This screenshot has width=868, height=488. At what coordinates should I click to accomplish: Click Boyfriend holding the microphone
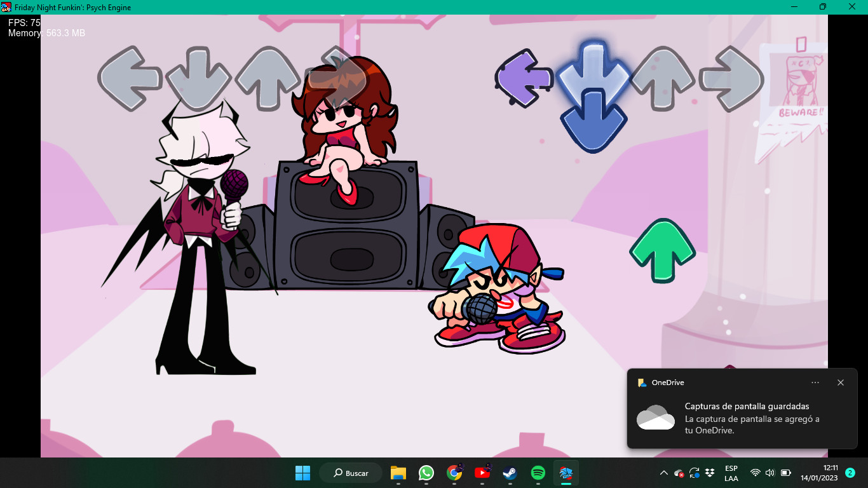[x=498, y=288]
